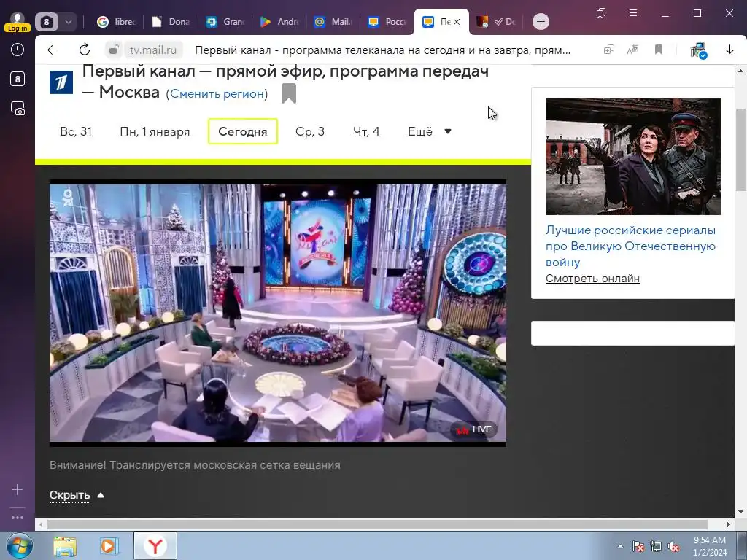747x560 pixels.
Task: Click the horizontal scrollbar thumb
Action: click(x=377, y=524)
